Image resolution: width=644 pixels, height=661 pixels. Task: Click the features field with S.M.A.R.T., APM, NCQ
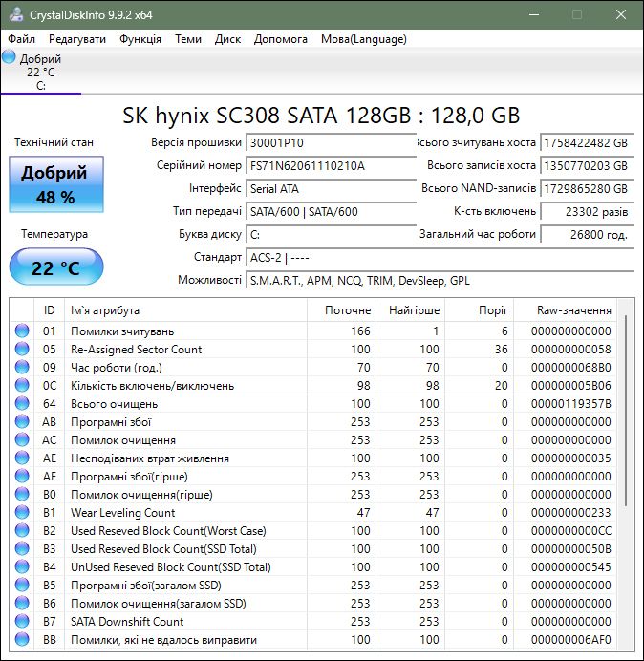[440, 280]
